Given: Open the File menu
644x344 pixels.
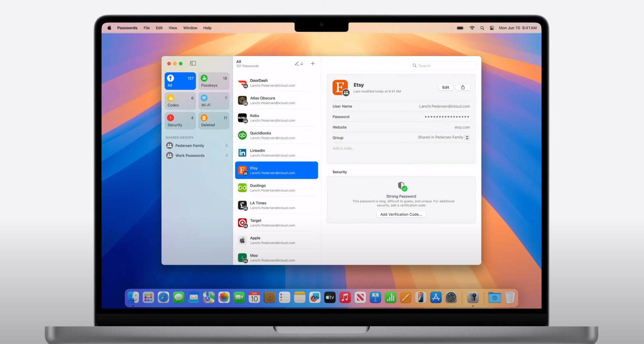Looking at the screenshot, I should 147,28.
